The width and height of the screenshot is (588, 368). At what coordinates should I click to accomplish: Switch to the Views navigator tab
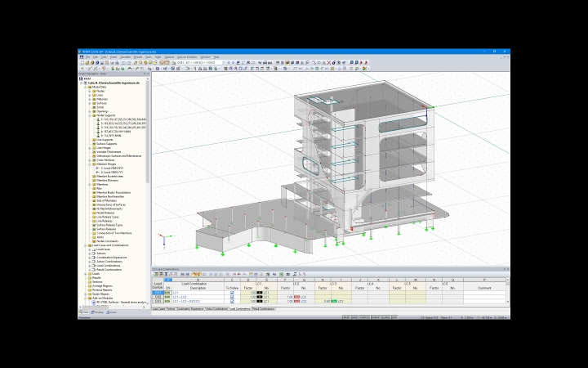point(111,312)
